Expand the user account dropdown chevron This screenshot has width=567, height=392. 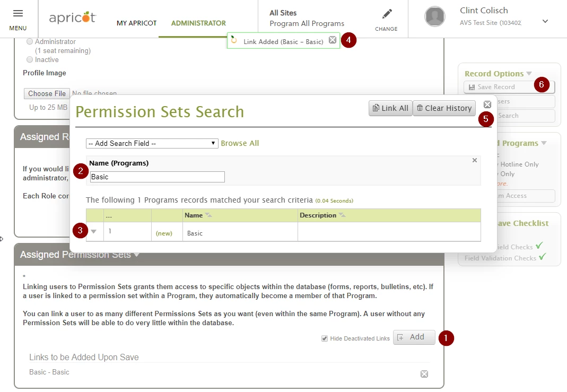545,21
